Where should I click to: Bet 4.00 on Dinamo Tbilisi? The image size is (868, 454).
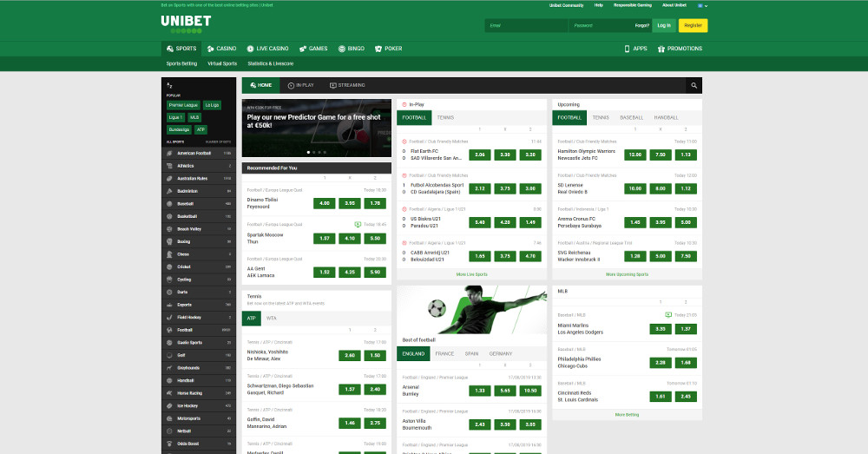pos(325,203)
